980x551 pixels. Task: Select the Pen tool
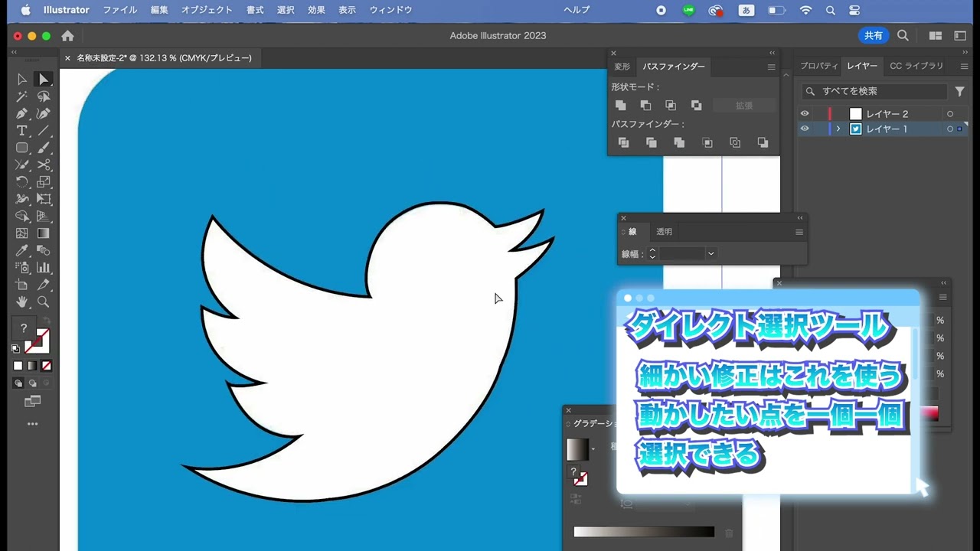[x=22, y=114]
